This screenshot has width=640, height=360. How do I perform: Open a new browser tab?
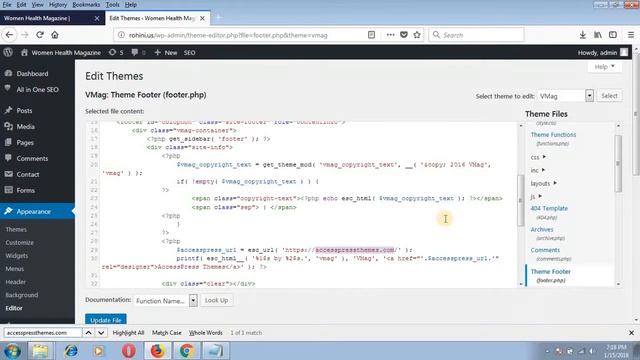[x=219, y=18]
